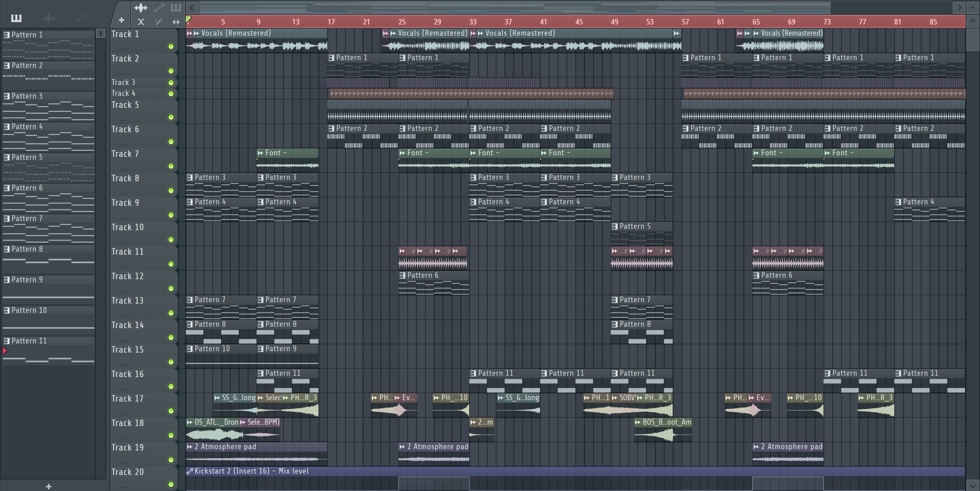Focus audio clips in the playlist toolbar
Screen dimensions: 980x491
[x=141, y=7]
